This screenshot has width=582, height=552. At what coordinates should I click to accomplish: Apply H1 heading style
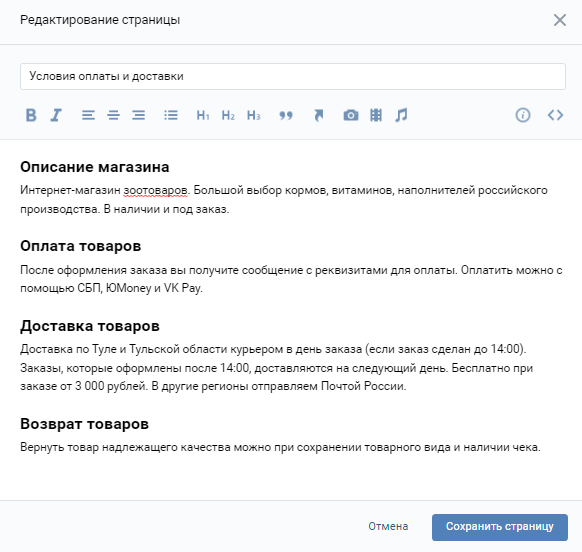pos(203,115)
